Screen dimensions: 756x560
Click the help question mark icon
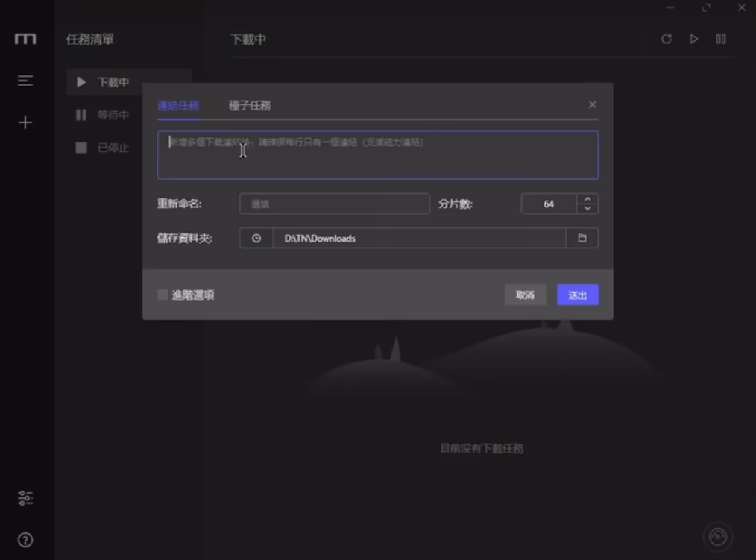point(25,538)
